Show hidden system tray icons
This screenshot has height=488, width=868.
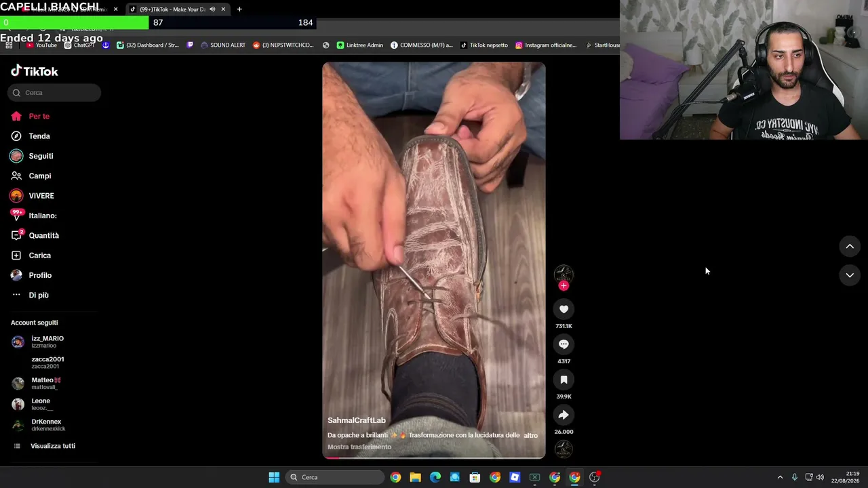[780, 477]
